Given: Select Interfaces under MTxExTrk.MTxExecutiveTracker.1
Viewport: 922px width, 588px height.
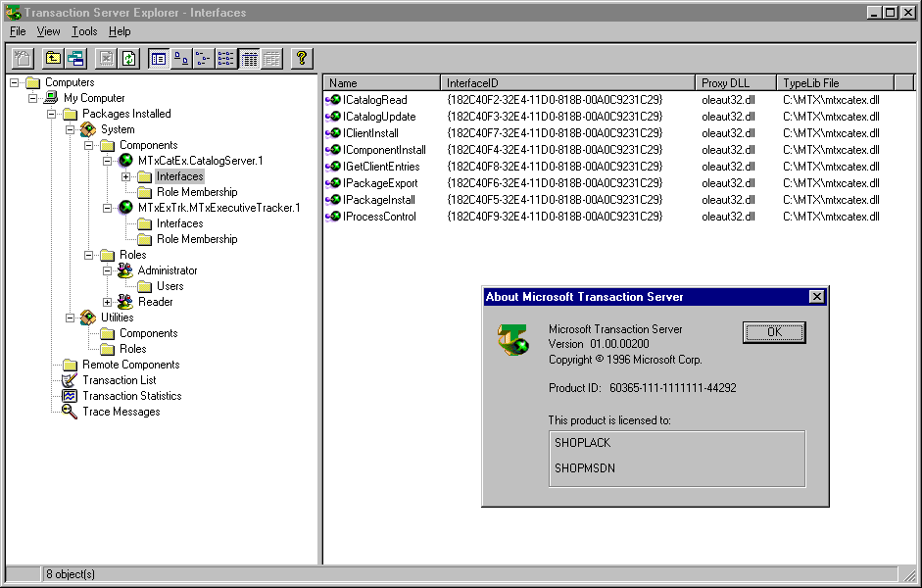Looking at the screenshot, I should coord(180,223).
